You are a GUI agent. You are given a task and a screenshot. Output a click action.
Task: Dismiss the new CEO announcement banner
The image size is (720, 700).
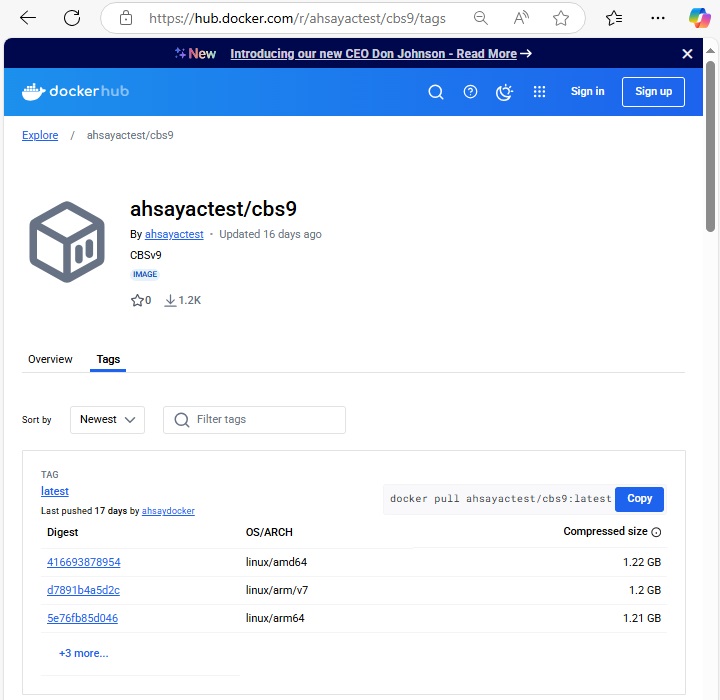pyautogui.click(x=687, y=54)
